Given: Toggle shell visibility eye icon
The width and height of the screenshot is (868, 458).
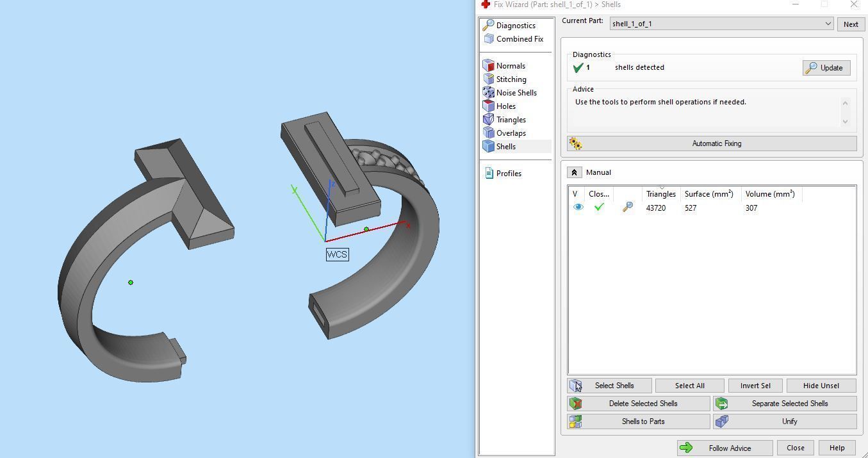Looking at the screenshot, I should tap(578, 208).
